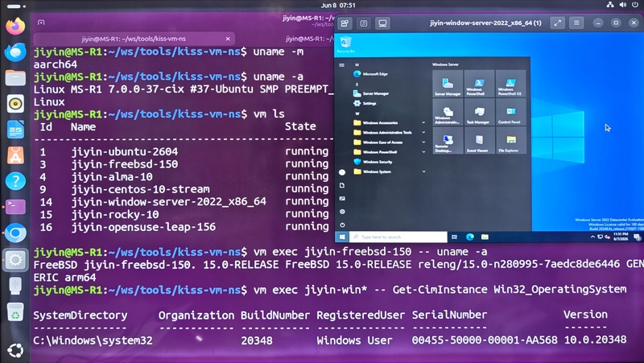Open volume icon in Ubuntu top bar

click(622, 5)
